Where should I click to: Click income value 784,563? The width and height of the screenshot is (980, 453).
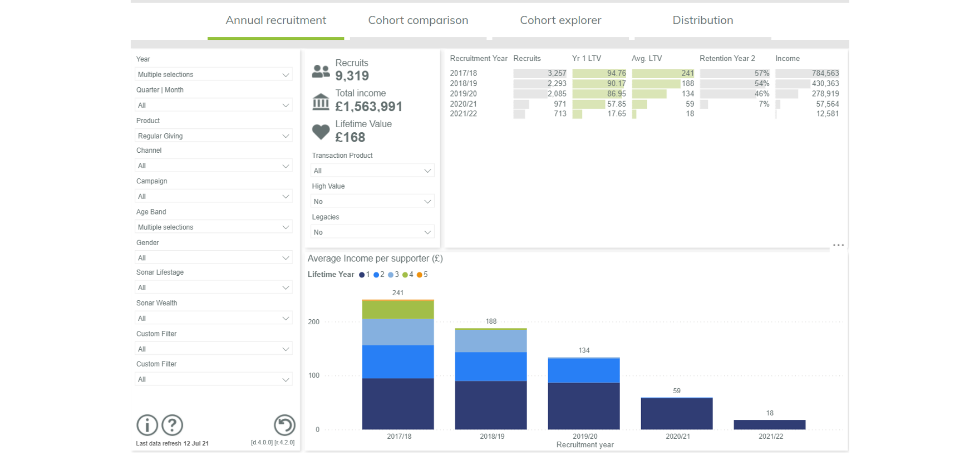tap(825, 73)
